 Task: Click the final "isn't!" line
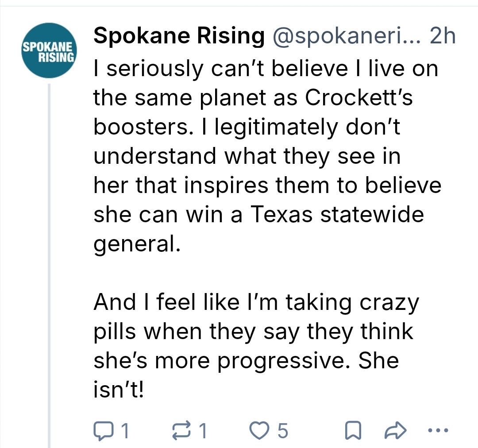(119, 390)
